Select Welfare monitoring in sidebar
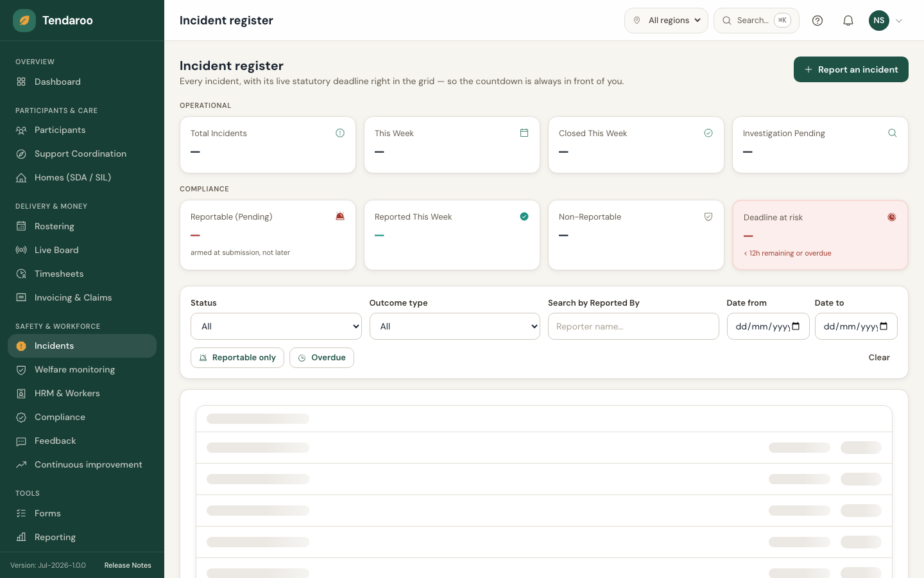 click(x=82, y=369)
